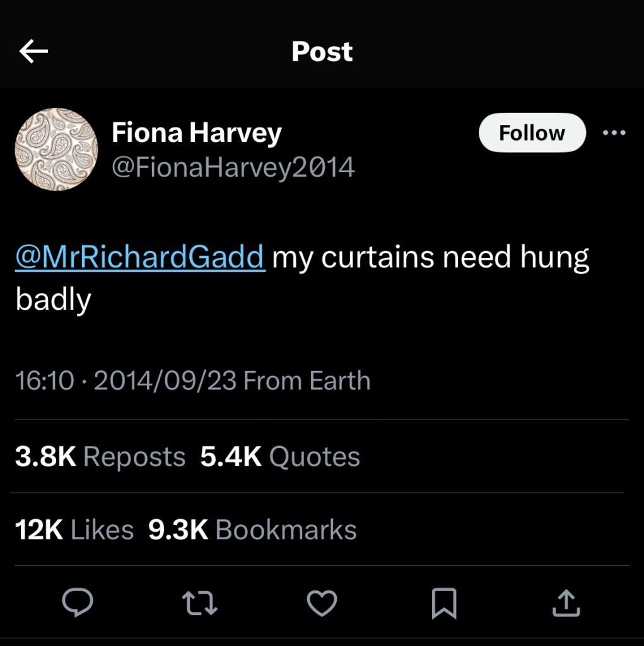Image resolution: width=644 pixels, height=646 pixels.
Task: Open the three-dot more options menu
Action: tap(614, 133)
